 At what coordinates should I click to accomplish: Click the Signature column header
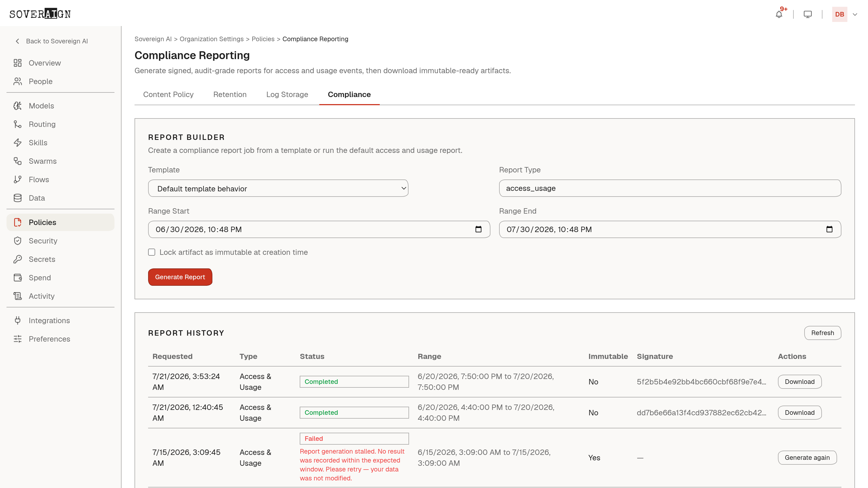[x=654, y=356]
